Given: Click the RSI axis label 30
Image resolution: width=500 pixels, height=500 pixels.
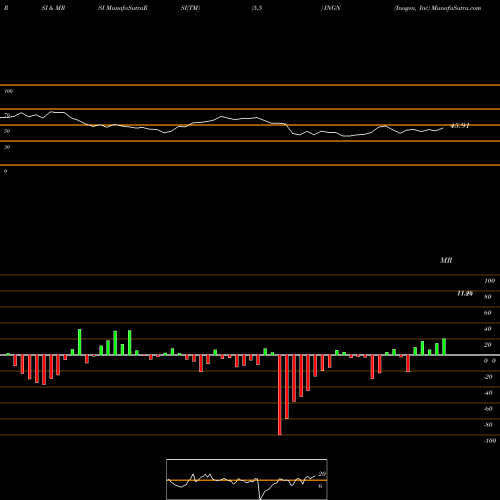Looking at the screenshot, I should pyautogui.click(x=7, y=147).
